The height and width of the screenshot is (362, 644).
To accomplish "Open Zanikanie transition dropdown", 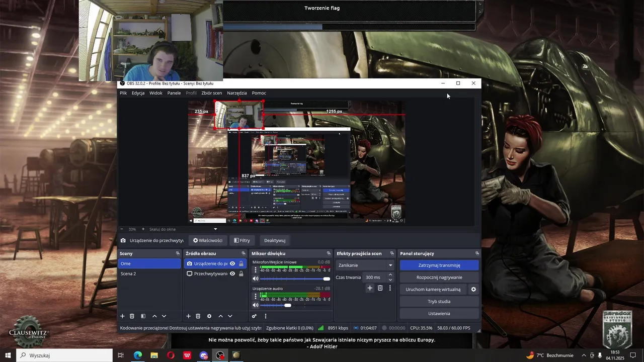I will (365, 265).
